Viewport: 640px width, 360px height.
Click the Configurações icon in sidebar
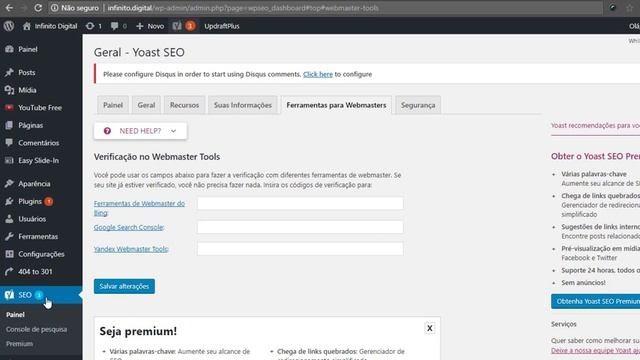tap(9, 254)
